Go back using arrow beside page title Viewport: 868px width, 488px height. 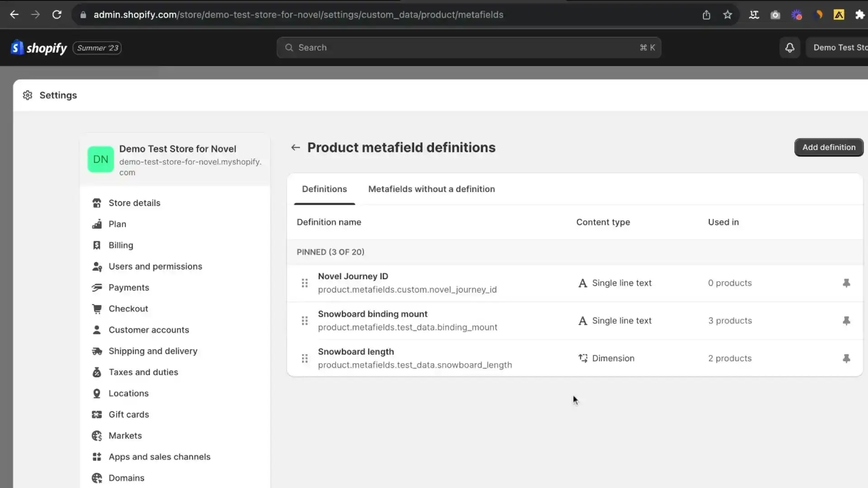(x=295, y=148)
